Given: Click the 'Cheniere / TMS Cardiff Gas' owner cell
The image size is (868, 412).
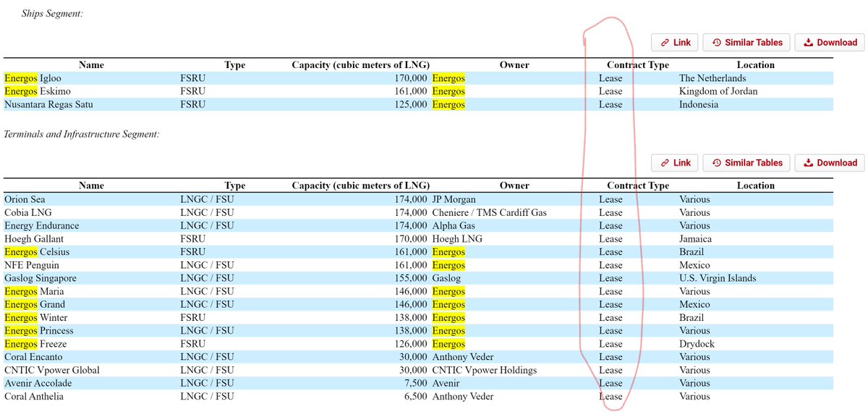Looking at the screenshot, I should (489, 212).
